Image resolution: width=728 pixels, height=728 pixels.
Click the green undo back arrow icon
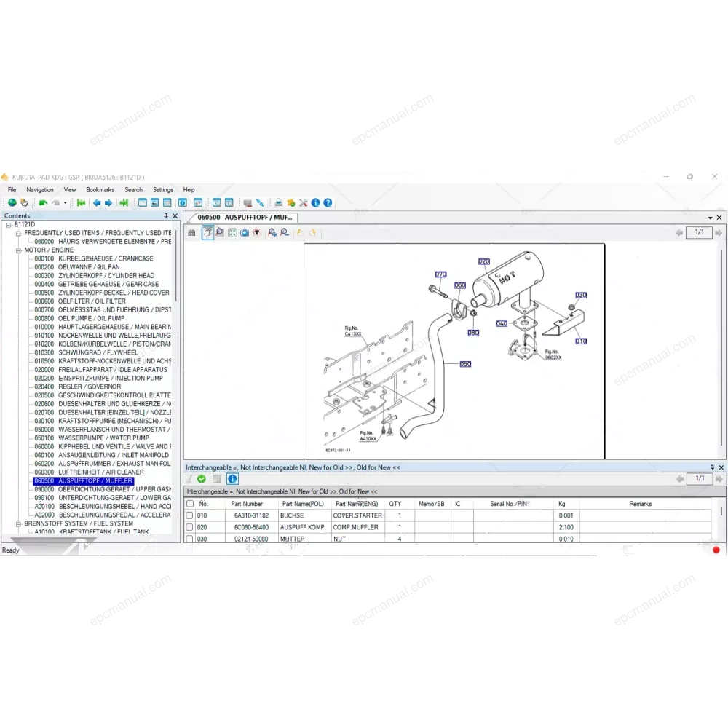43,203
